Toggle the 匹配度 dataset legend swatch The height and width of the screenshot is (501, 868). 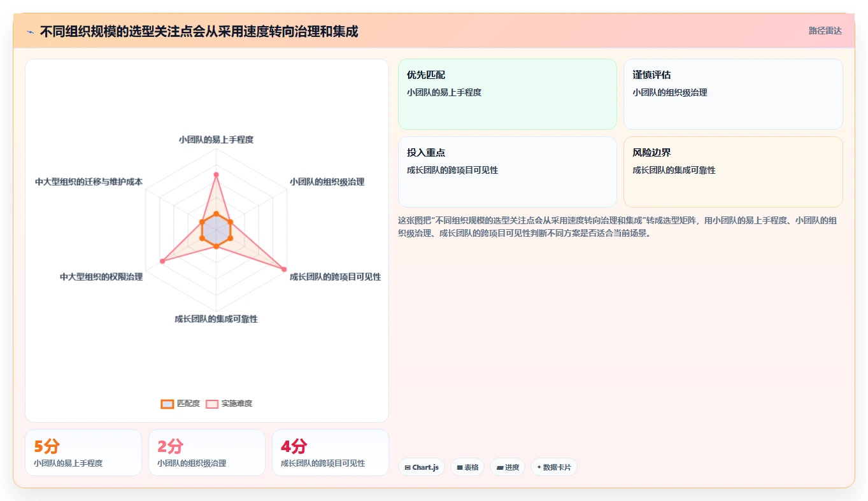point(167,404)
